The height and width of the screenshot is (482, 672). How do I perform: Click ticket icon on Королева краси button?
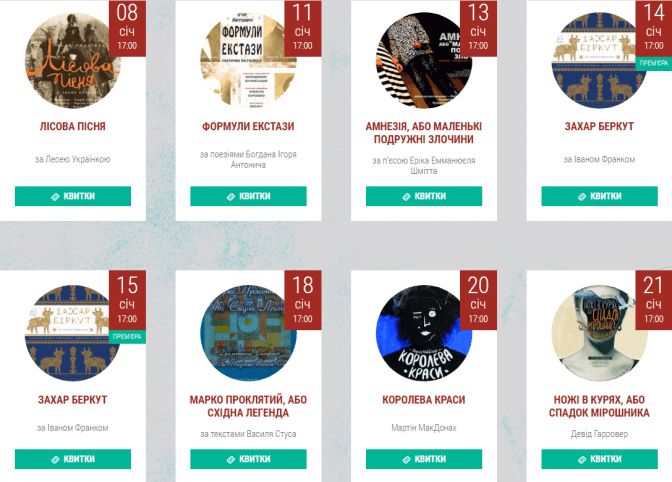(x=407, y=459)
